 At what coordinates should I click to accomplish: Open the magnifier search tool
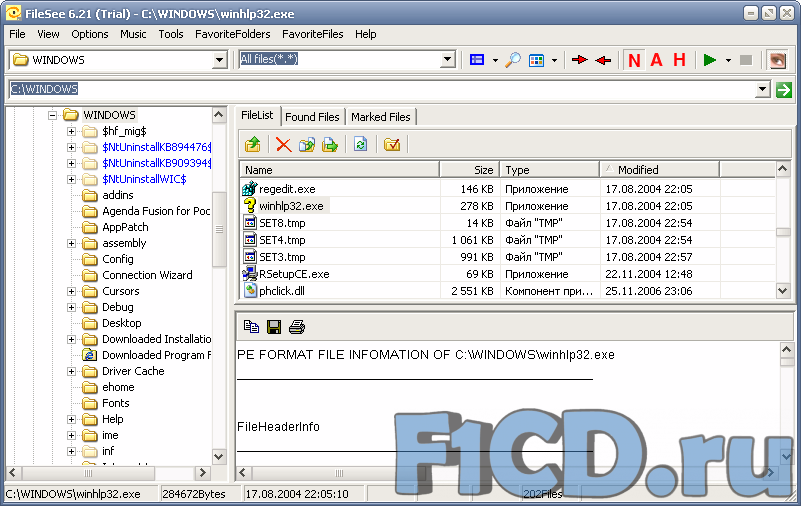click(x=512, y=60)
